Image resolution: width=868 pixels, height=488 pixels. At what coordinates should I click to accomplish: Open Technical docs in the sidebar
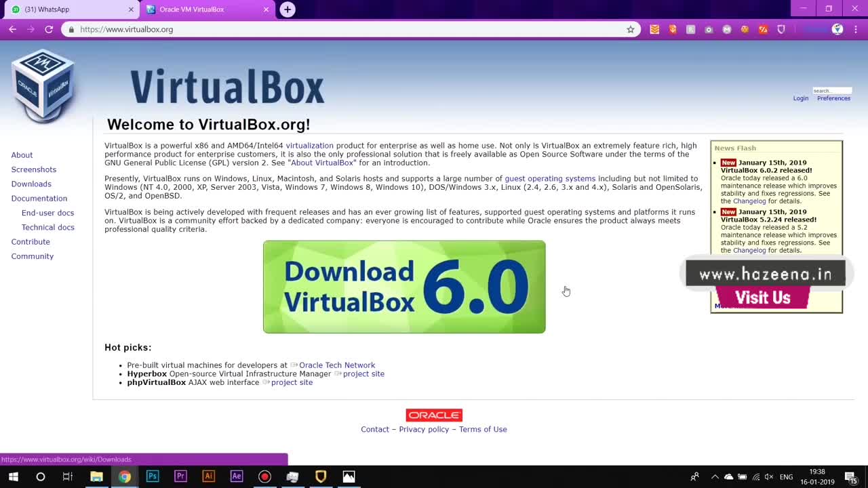pyautogui.click(x=48, y=227)
